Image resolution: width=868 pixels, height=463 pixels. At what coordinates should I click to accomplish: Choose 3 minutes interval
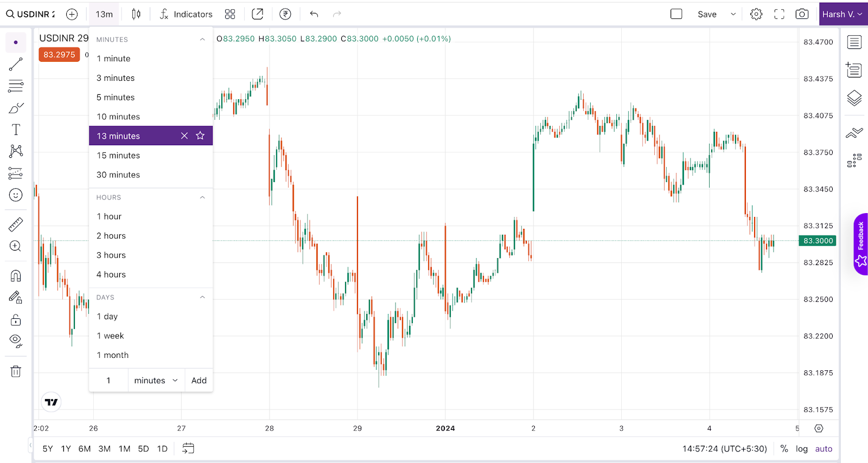pyautogui.click(x=151, y=78)
